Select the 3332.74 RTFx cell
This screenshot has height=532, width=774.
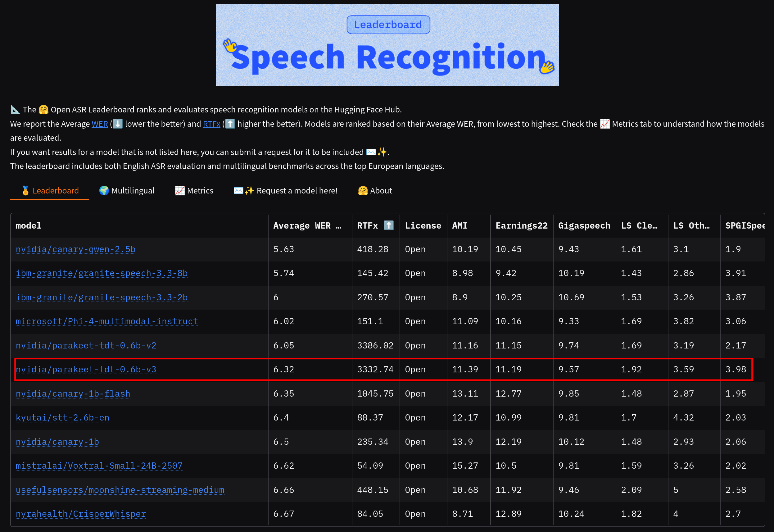[x=376, y=370]
